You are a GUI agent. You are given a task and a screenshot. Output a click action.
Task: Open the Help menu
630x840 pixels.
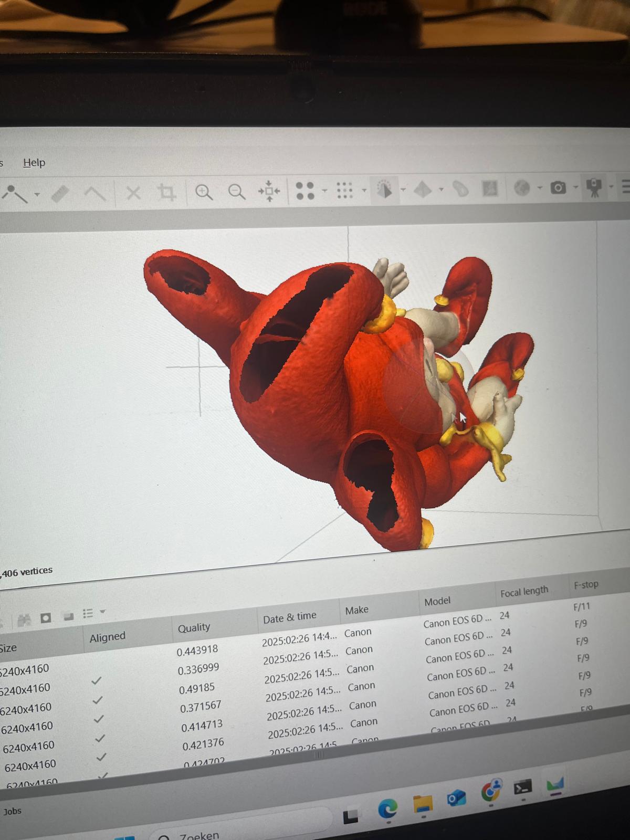coord(34,163)
